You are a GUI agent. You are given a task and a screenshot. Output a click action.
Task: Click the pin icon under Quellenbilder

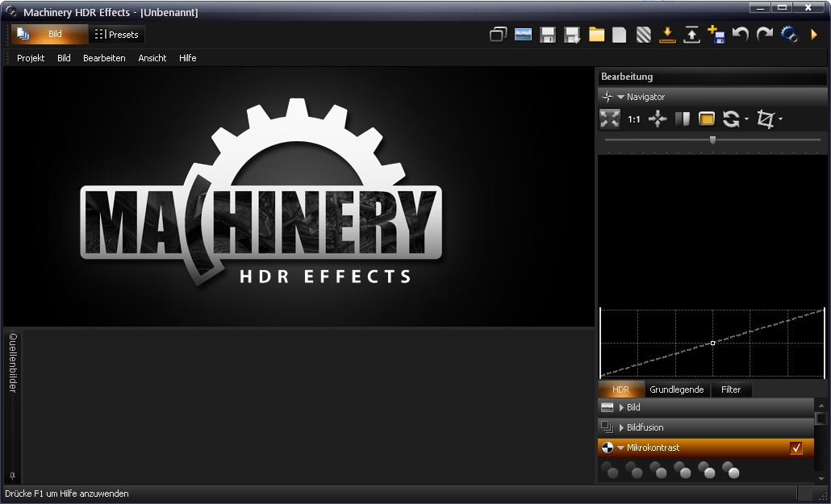pyautogui.click(x=13, y=476)
